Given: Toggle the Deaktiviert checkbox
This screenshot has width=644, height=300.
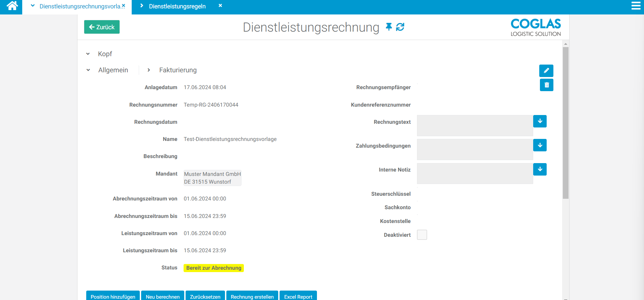Looking at the screenshot, I should click(x=422, y=235).
